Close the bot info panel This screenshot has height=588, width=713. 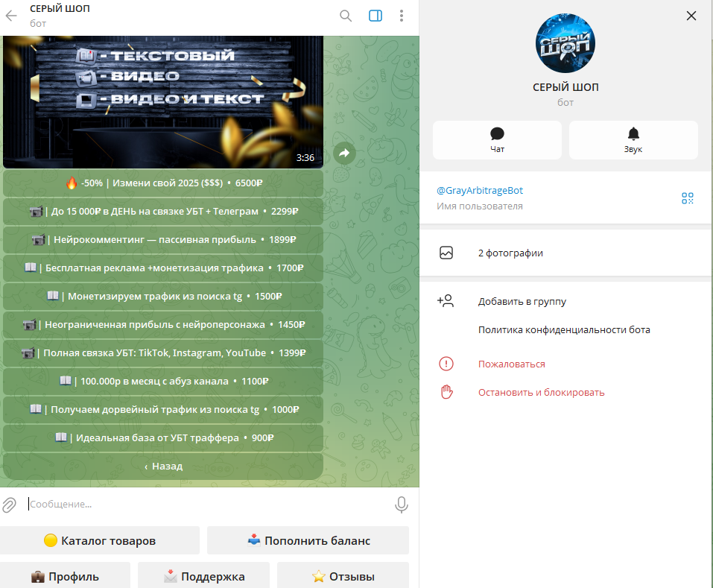(691, 16)
